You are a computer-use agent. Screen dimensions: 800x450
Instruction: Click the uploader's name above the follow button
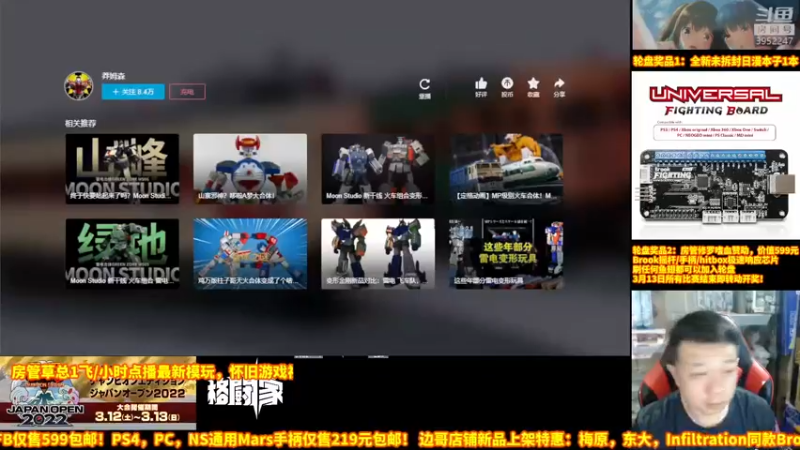tap(113, 76)
